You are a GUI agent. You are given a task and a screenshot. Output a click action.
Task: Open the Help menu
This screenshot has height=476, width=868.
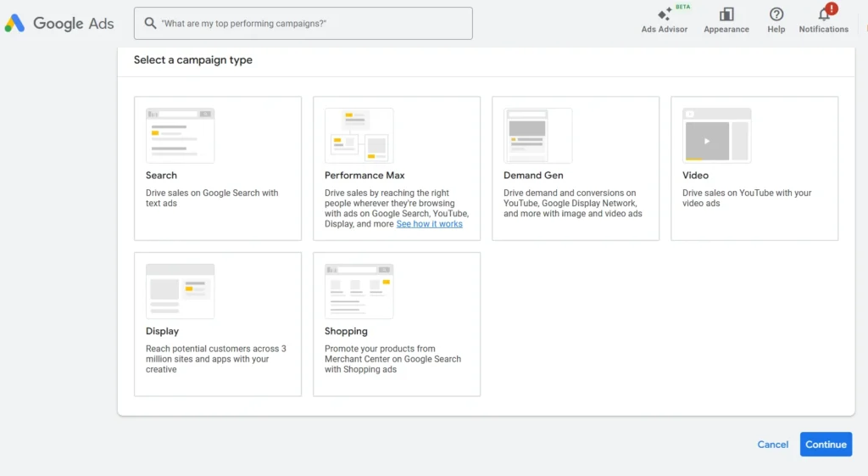pyautogui.click(x=776, y=20)
